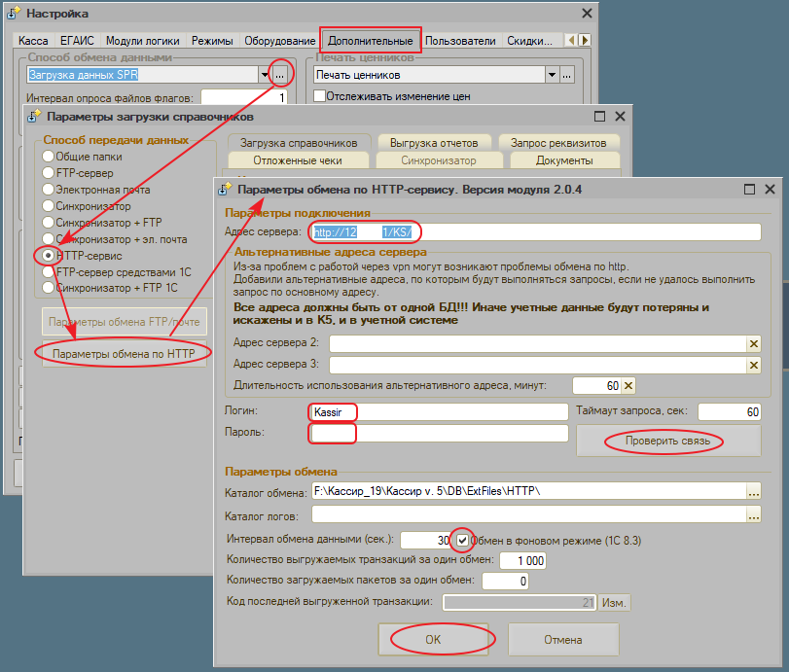This screenshot has height=672, width=789.
Task: Click the Параметры обмена по HTTP button
Action: (x=124, y=353)
